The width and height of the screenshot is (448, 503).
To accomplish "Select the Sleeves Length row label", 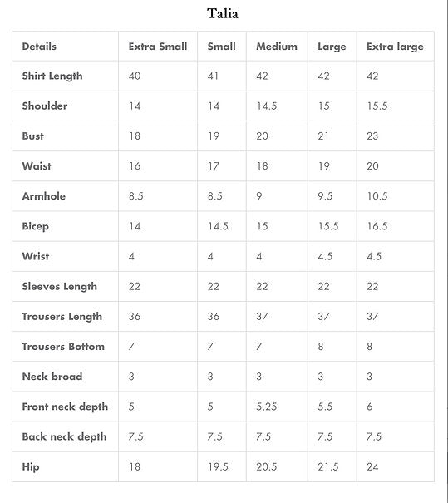I will 59,287.
